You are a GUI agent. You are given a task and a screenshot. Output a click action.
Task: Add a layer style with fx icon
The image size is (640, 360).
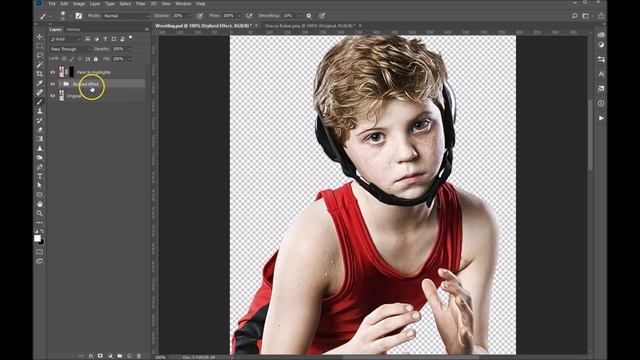pyautogui.click(x=91, y=356)
